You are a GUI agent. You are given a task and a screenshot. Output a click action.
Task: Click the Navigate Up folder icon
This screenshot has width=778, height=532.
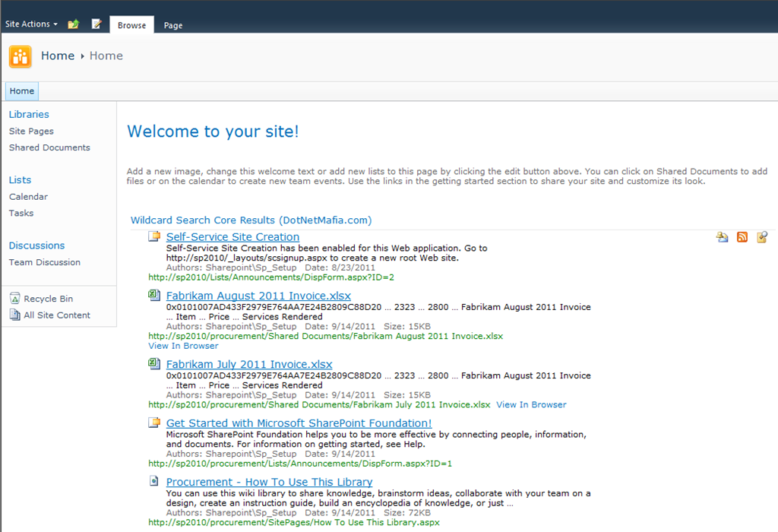74,24
